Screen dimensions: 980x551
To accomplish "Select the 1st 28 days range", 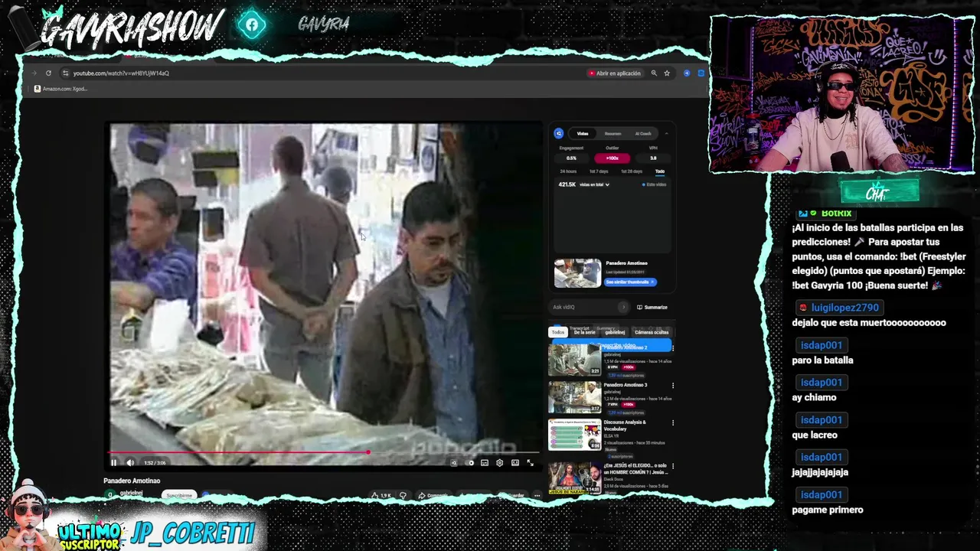I will coord(632,171).
